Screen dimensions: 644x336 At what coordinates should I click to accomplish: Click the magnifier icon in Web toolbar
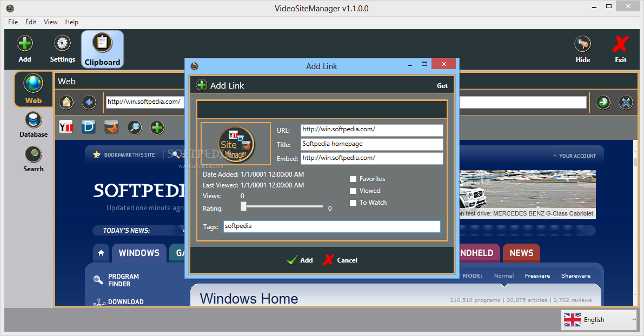(x=135, y=127)
